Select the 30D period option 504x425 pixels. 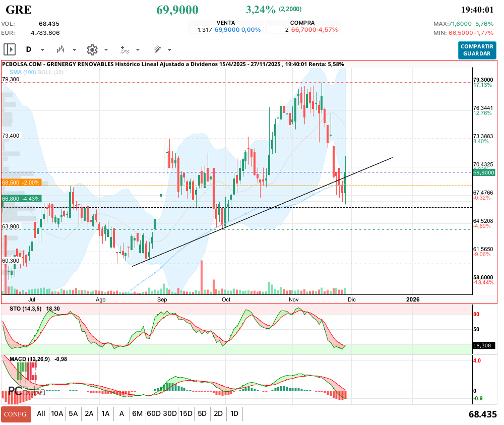point(170,413)
